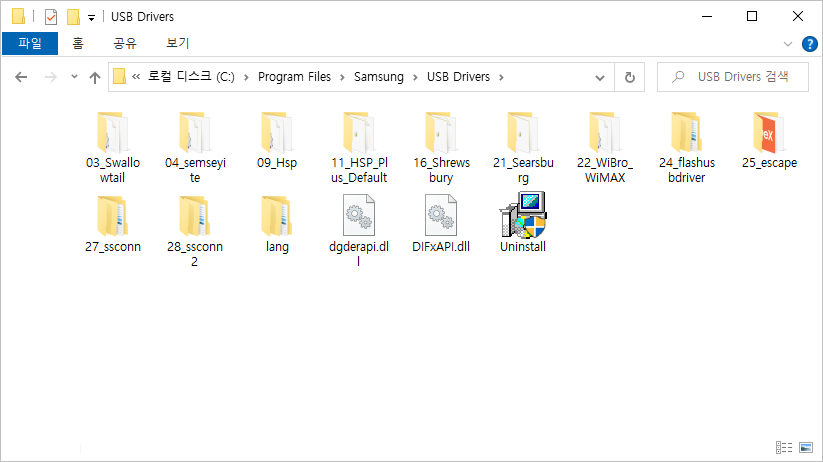Open the 파일 menu tab
Image resolution: width=823 pixels, height=462 pixels.
(30, 43)
